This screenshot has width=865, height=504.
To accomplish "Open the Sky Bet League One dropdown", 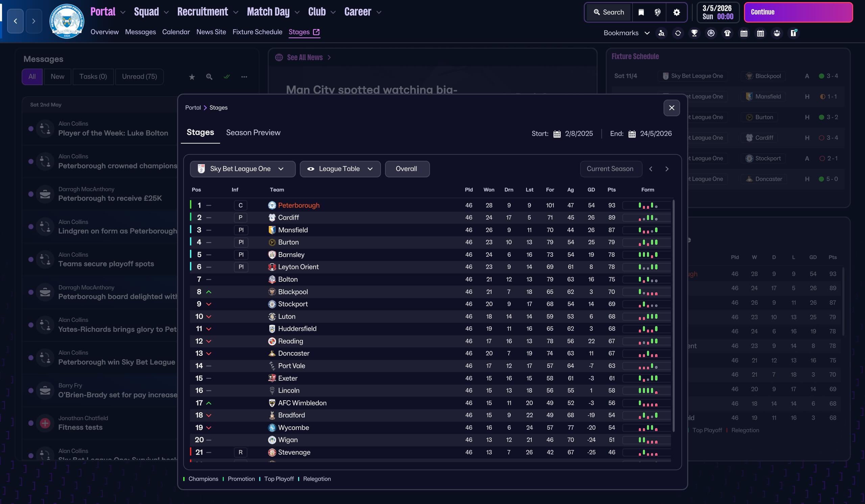I will coord(242,169).
